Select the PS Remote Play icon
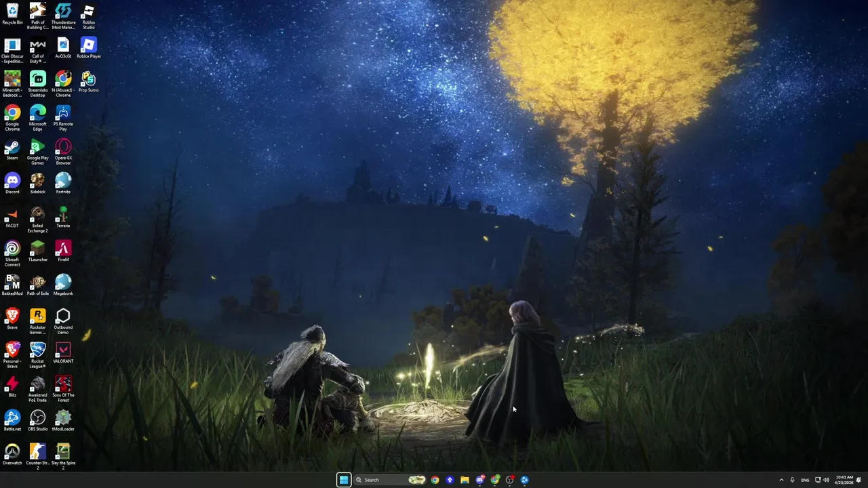Screen dimensions: 868x488 click(63, 119)
